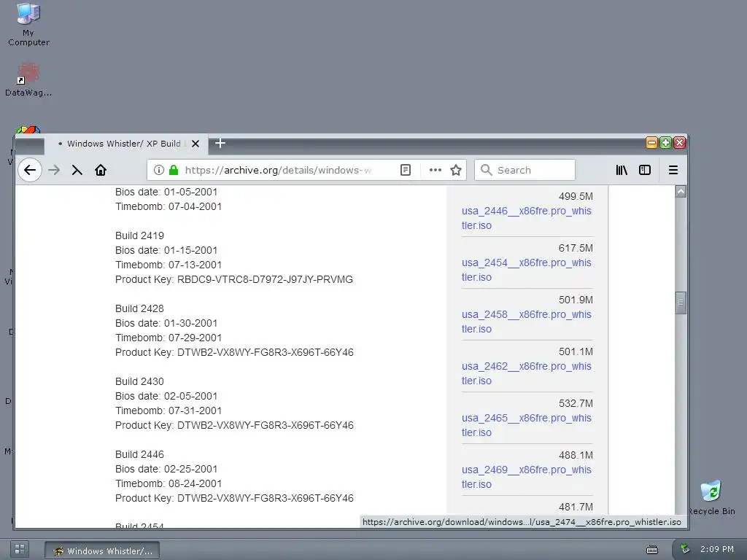Click the 'Build 2446' heading text

pyautogui.click(x=139, y=454)
